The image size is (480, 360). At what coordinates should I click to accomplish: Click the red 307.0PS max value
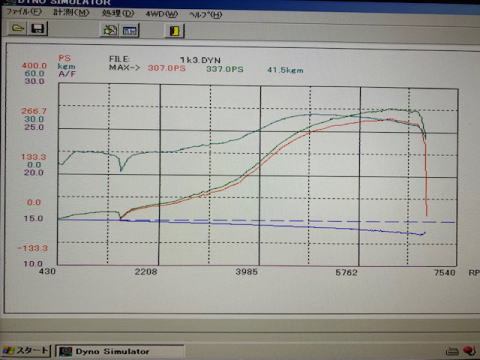[167, 68]
